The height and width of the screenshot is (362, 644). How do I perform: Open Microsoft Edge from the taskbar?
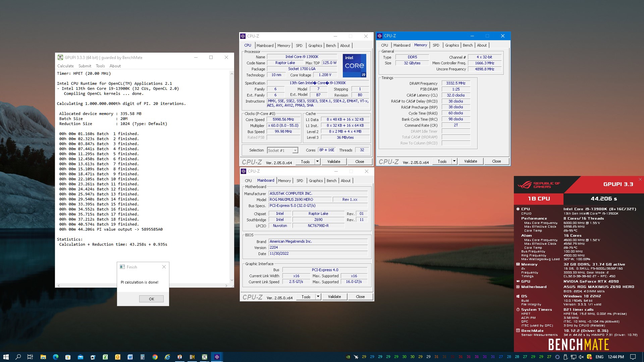click(55, 357)
